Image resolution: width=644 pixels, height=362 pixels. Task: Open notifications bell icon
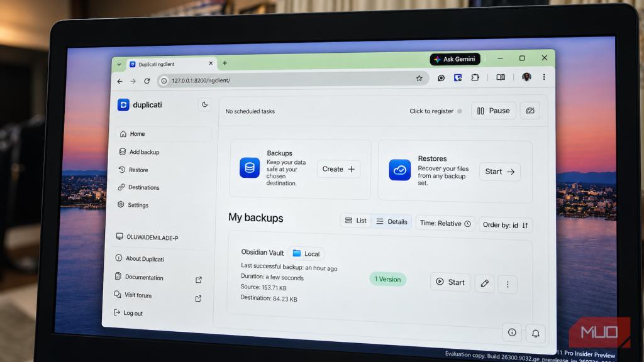(536, 333)
